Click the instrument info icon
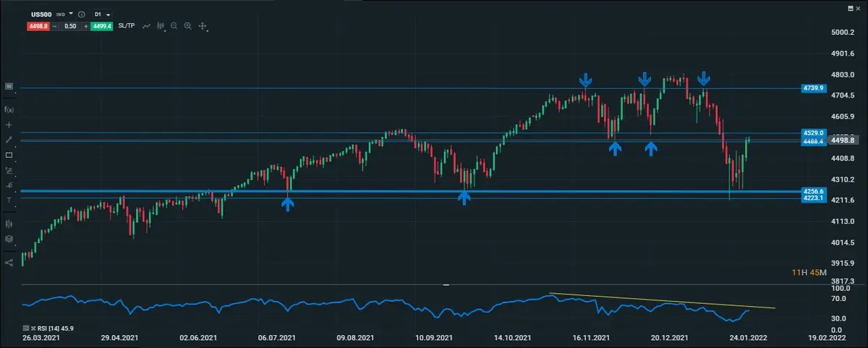Image resolution: width=868 pixels, height=348 pixels. coord(80,14)
